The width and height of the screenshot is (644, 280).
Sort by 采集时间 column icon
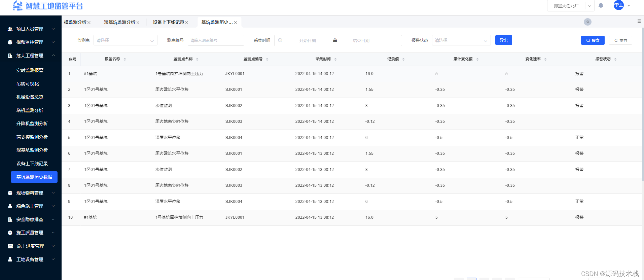point(335,59)
